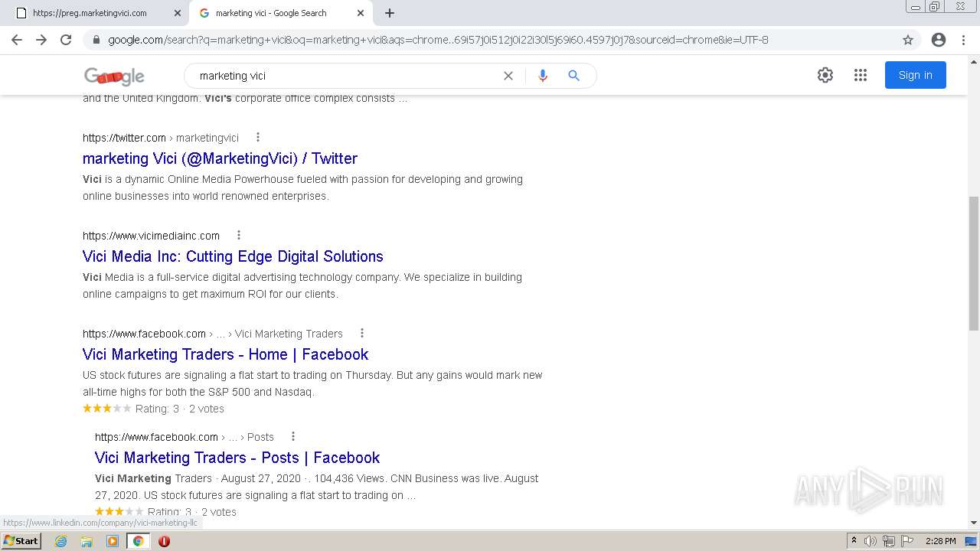Click the address bar URL
The width and height of the screenshot is (980, 551).
[438, 40]
